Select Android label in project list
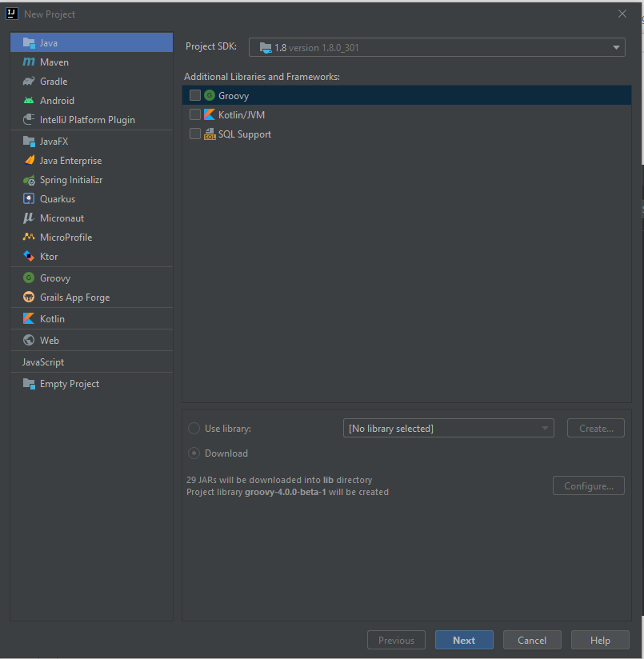This screenshot has height=659, width=644. tap(57, 101)
